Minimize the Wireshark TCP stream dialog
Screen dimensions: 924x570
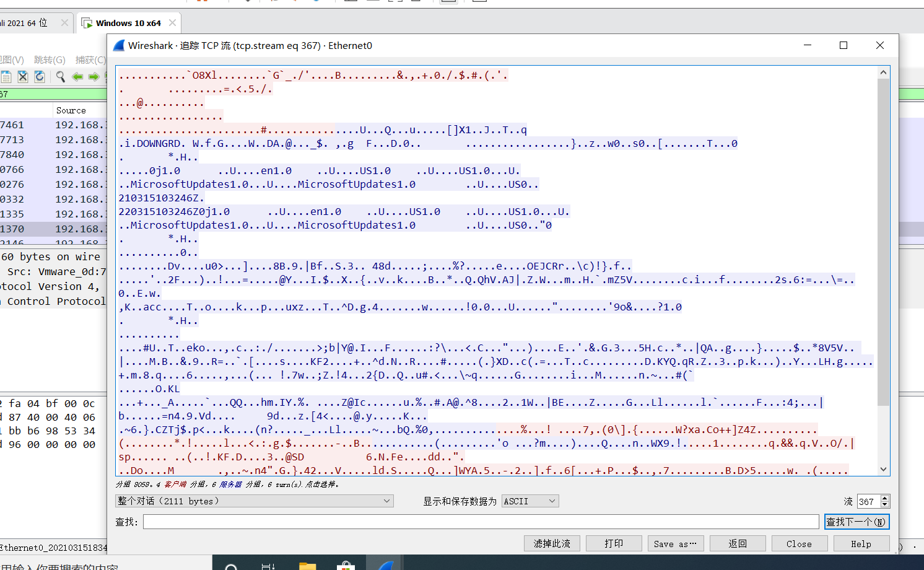click(808, 45)
